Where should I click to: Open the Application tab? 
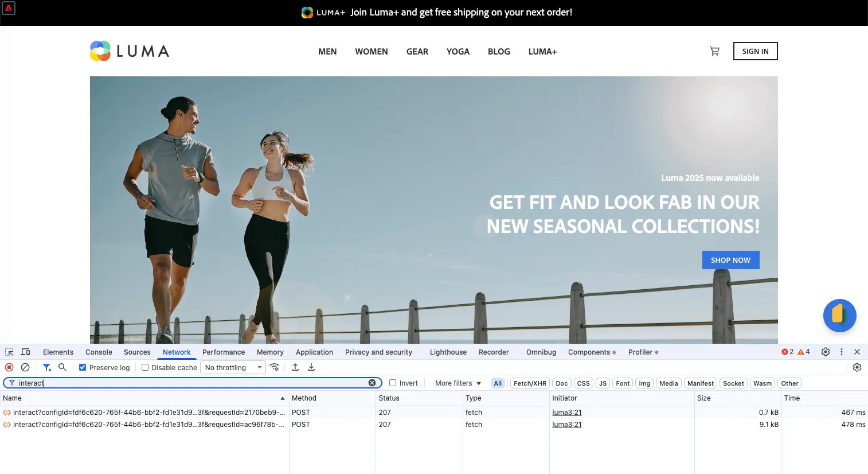(x=314, y=352)
